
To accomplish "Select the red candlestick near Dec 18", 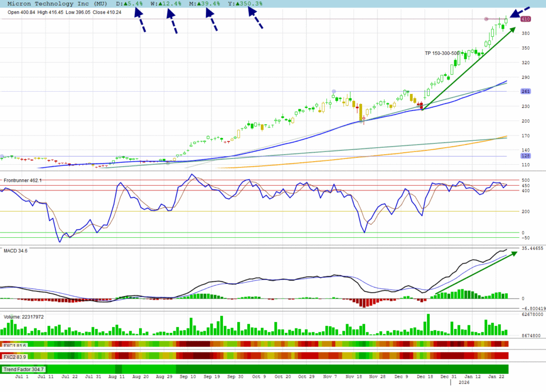I will (421, 106).
